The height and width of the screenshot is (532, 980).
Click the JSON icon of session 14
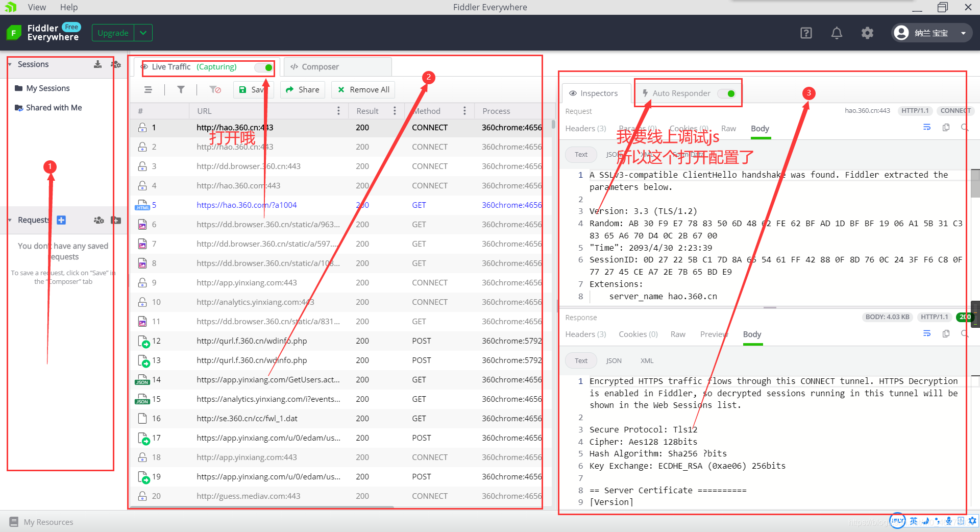pyautogui.click(x=142, y=380)
